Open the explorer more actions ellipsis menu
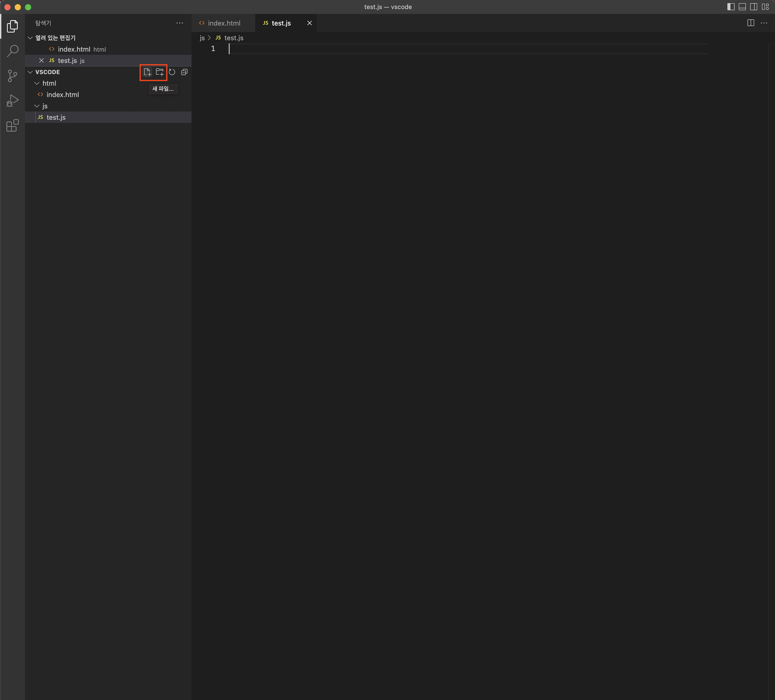The height and width of the screenshot is (700, 775). coord(179,23)
